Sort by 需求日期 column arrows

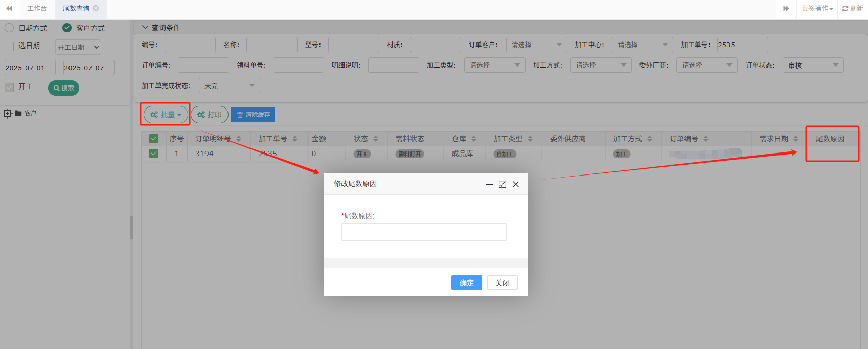(x=796, y=139)
